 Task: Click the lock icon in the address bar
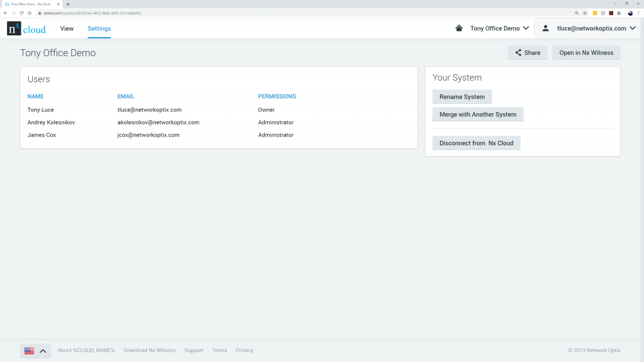[40, 13]
